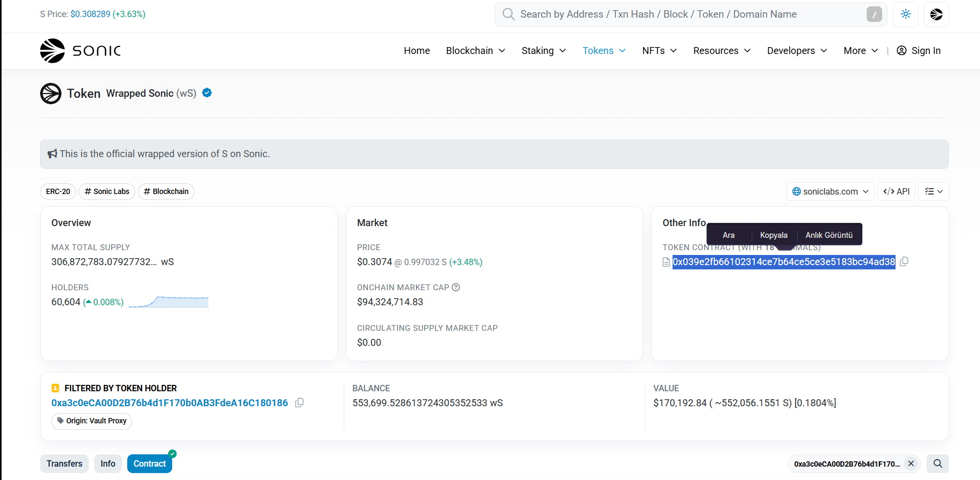Switch to the Transfers tab
The width and height of the screenshot is (980, 480).
click(x=64, y=464)
